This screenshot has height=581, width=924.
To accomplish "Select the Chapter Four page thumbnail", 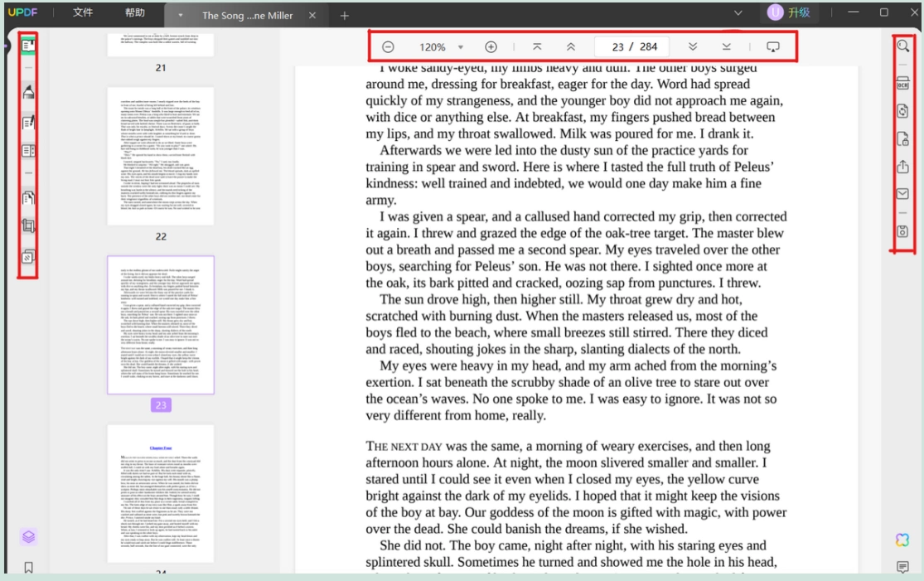I will pyautogui.click(x=161, y=494).
